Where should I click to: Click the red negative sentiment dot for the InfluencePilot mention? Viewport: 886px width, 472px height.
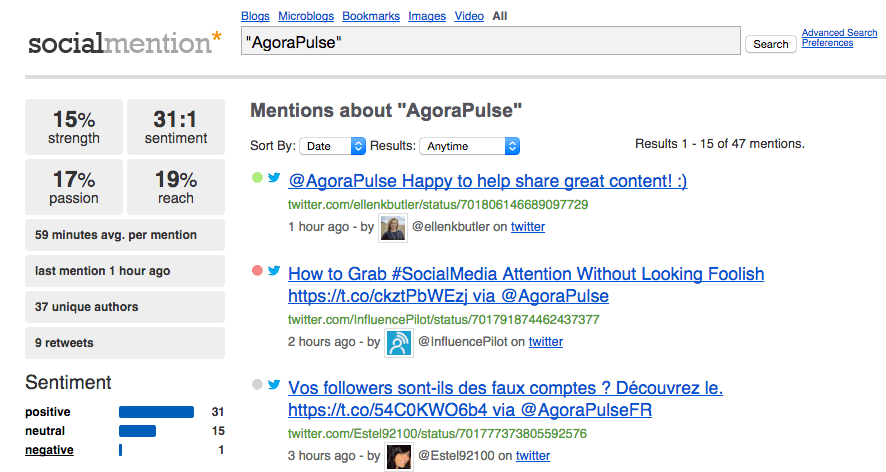point(257,271)
